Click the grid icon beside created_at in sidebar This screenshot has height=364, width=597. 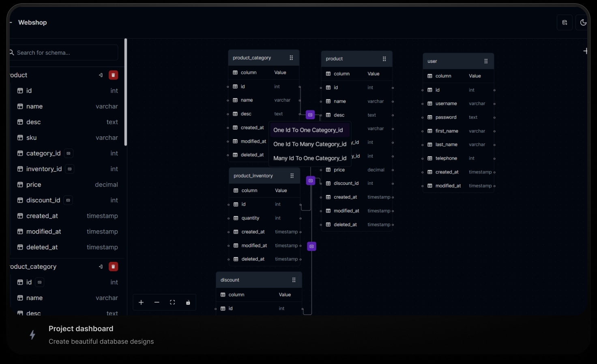(x=20, y=216)
